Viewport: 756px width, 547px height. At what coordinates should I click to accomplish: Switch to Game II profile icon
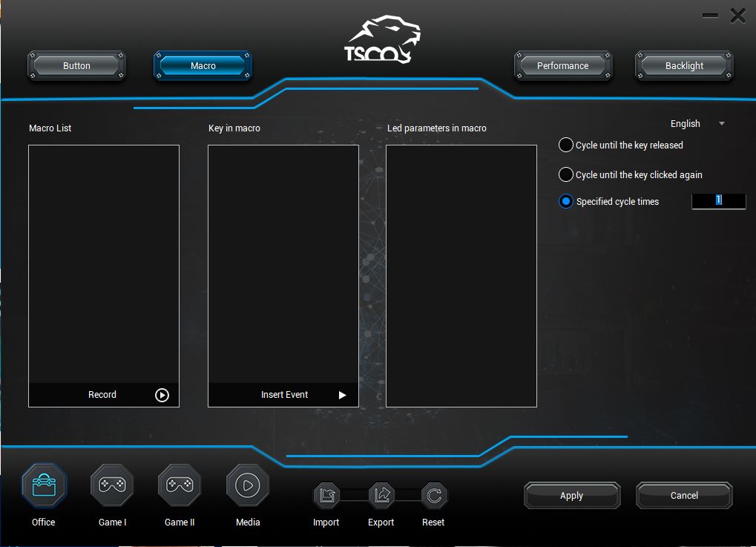pos(180,485)
